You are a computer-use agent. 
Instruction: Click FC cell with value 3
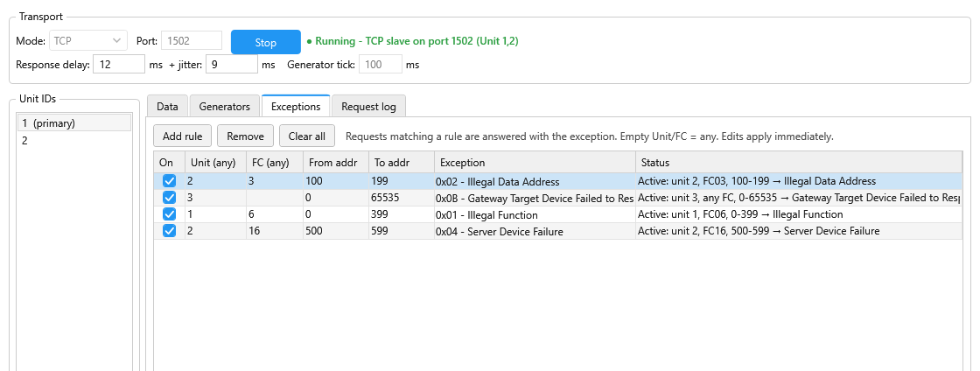click(275, 182)
